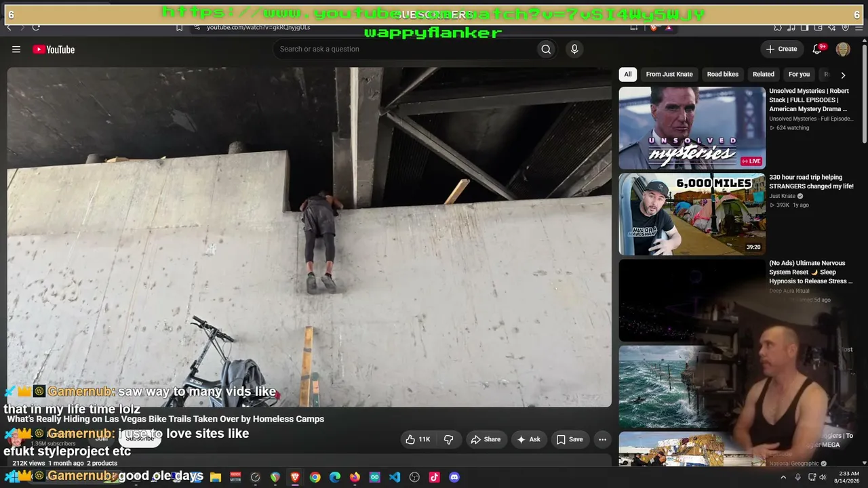
Task: Open the ocean storm waves thumbnail
Action: coord(692,386)
